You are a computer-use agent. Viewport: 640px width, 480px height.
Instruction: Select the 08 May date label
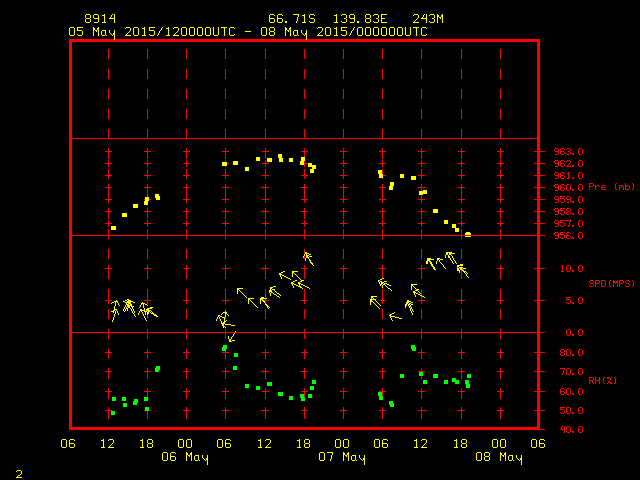(x=498, y=457)
